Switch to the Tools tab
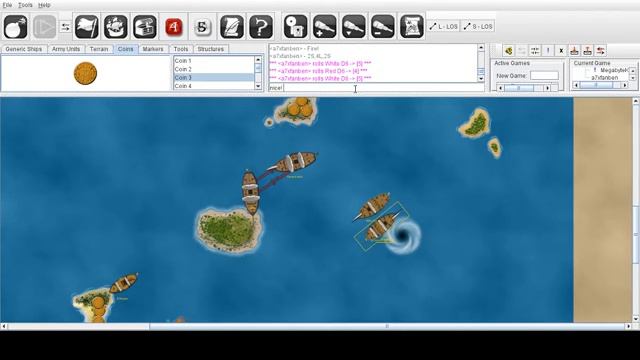The height and width of the screenshot is (360, 640). coord(181,49)
